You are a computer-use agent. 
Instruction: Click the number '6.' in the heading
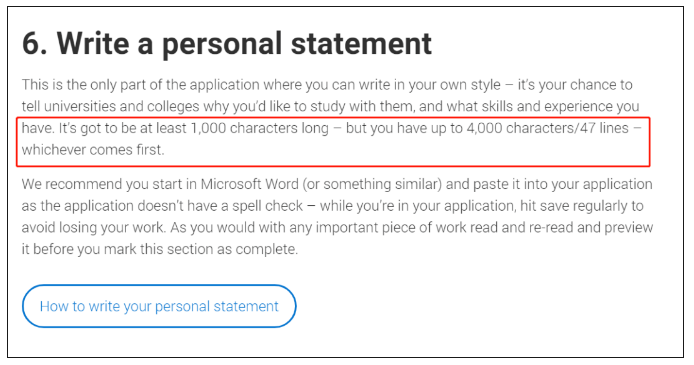click(35, 44)
